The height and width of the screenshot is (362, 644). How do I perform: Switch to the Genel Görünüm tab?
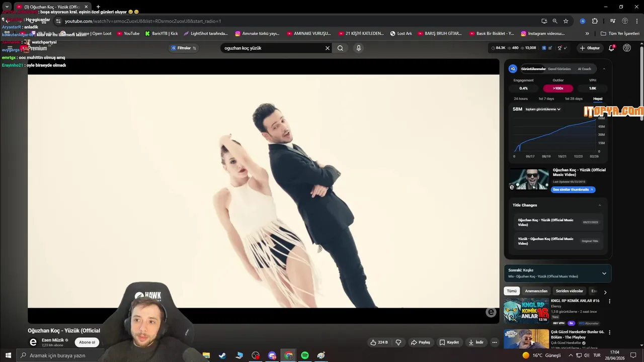(559, 69)
